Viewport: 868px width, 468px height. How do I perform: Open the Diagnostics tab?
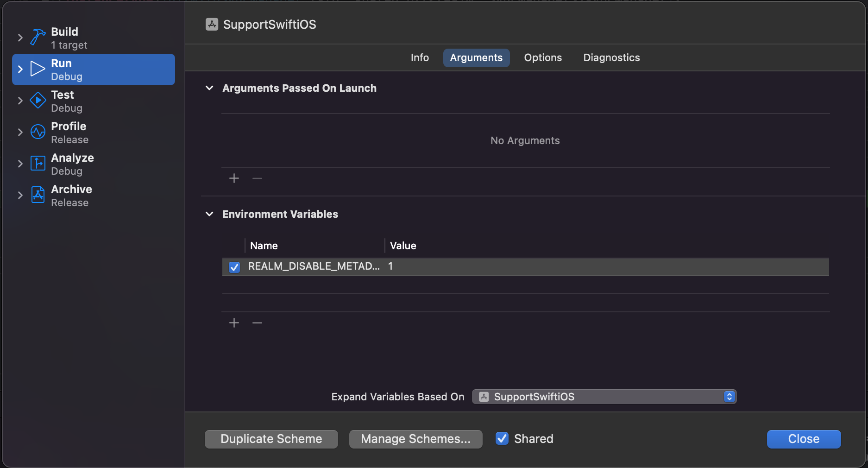tap(611, 58)
